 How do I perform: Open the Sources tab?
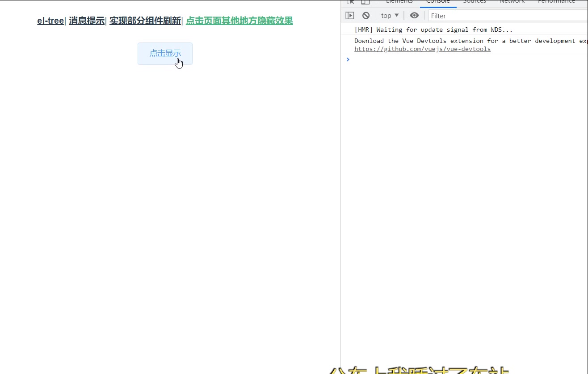click(x=474, y=2)
